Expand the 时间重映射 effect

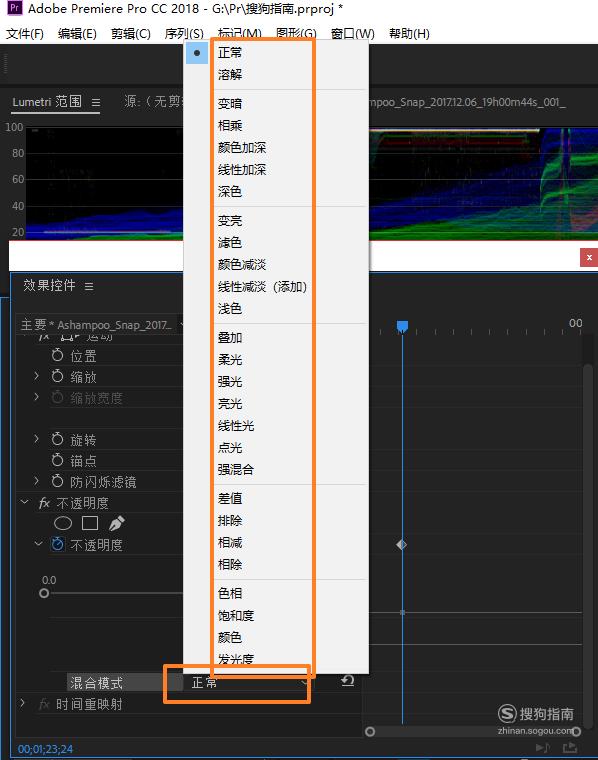pyautogui.click(x=22, y=703)
